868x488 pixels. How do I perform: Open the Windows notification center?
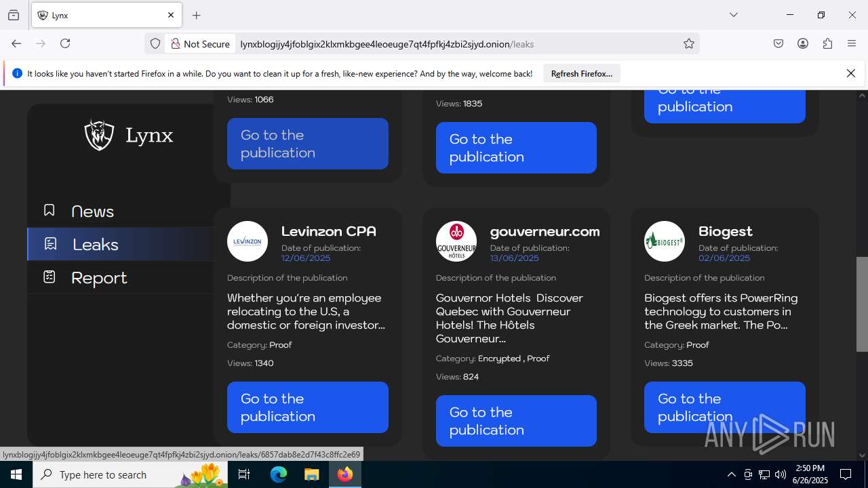pyautogui.click(x=846, y=474)
